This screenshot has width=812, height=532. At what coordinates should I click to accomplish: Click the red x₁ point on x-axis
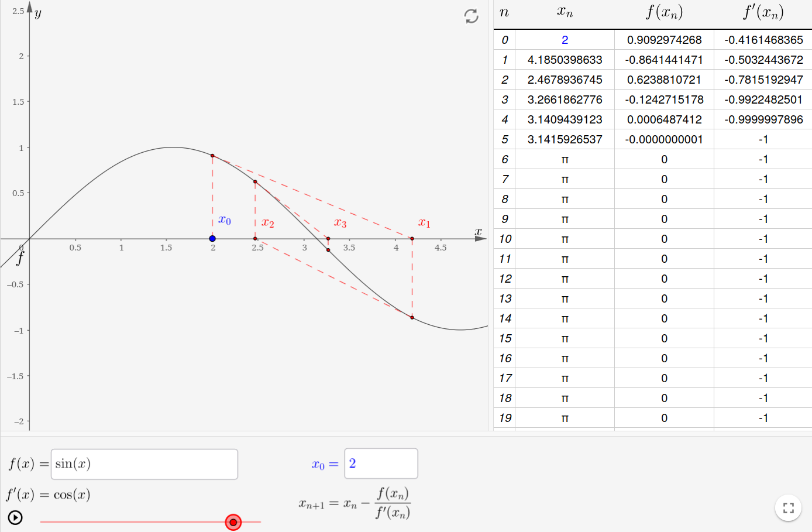(x=412, y=239)
